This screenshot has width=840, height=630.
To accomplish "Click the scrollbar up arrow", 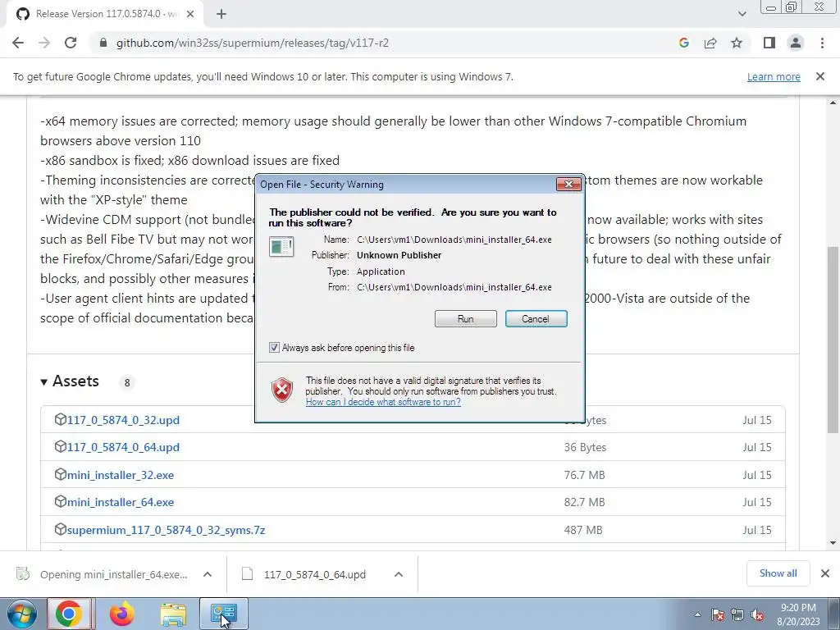I will [833, 103].
